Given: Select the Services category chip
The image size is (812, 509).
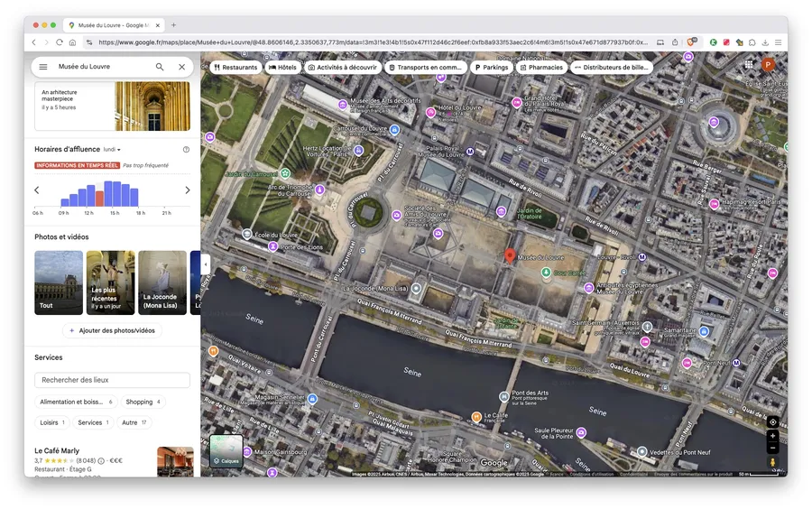Looking at the screenshot, I should [93, 422].
